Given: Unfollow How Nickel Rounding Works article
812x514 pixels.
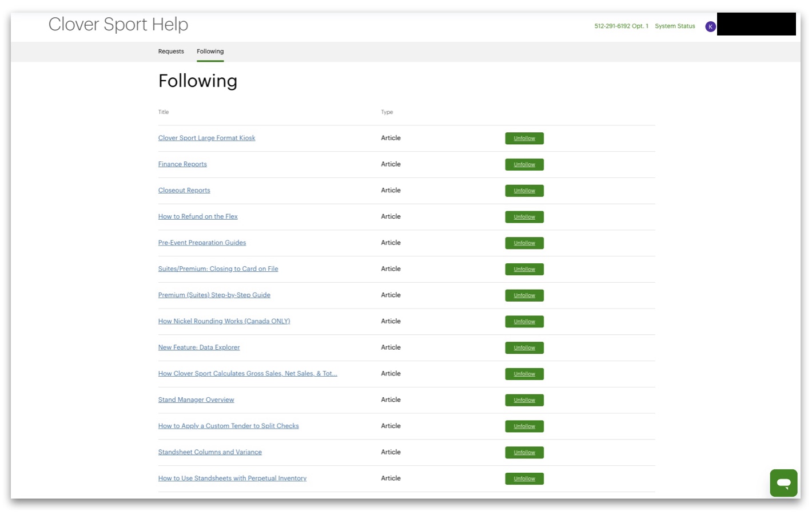Looking at the screenshot, I should (x=524, y=322).
